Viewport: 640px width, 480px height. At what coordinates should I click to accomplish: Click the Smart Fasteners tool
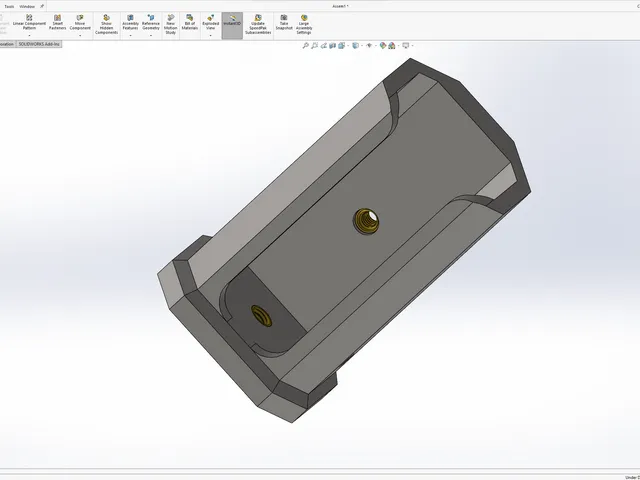tap(58, 22)
